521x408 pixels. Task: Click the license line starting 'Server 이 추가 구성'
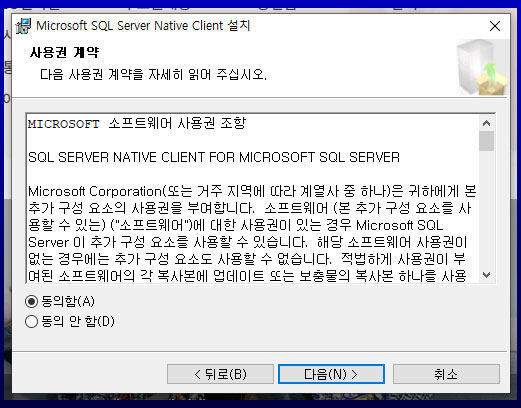click(x=248, y=242)
